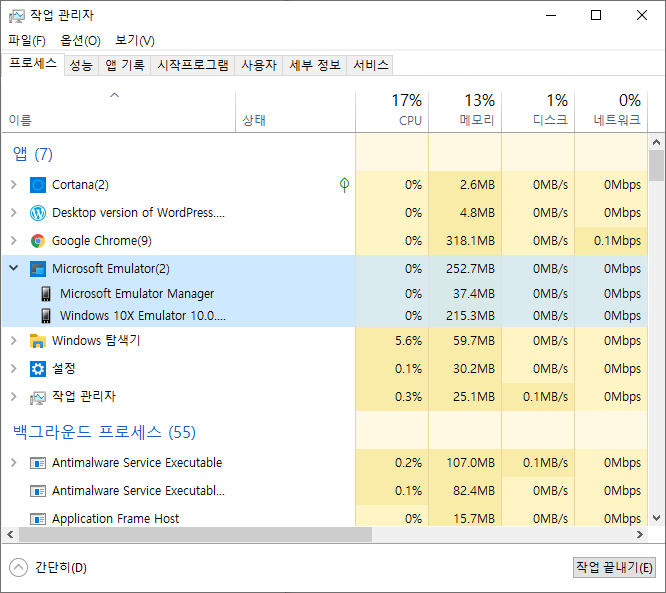Click the 107.0MB memory value for Antimalware

click(x=470, y=463)
